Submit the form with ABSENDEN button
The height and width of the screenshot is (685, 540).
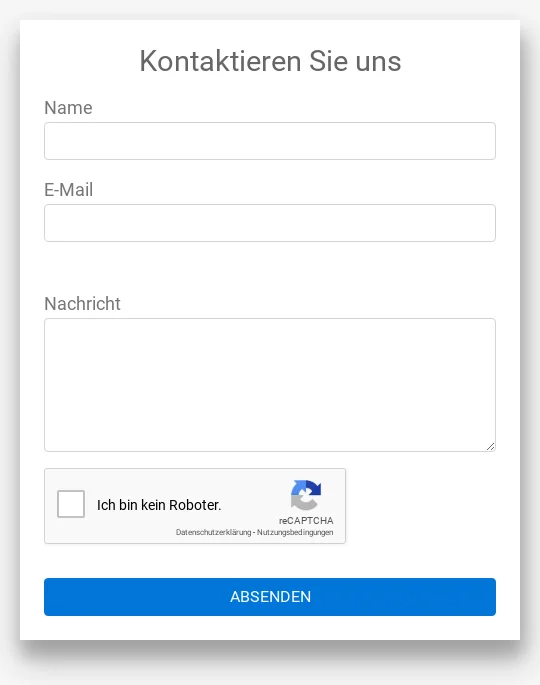(x=270, y=597)
